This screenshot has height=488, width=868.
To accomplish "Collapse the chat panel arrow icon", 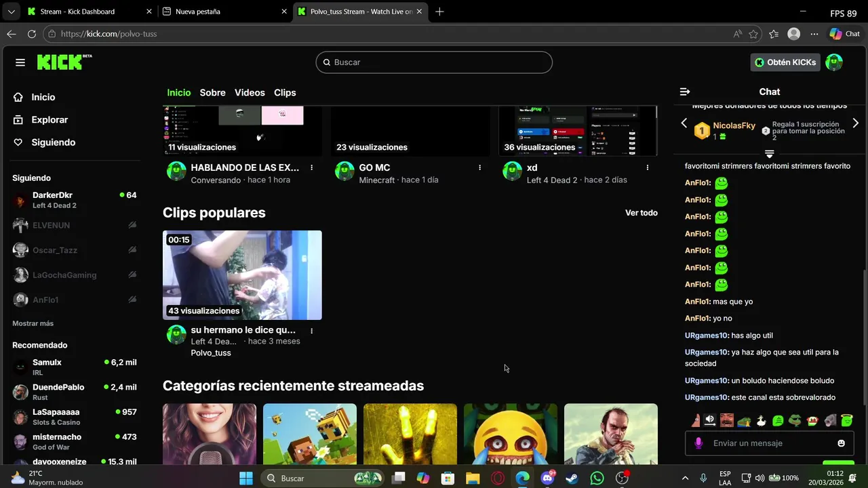I will click(685, 91).
